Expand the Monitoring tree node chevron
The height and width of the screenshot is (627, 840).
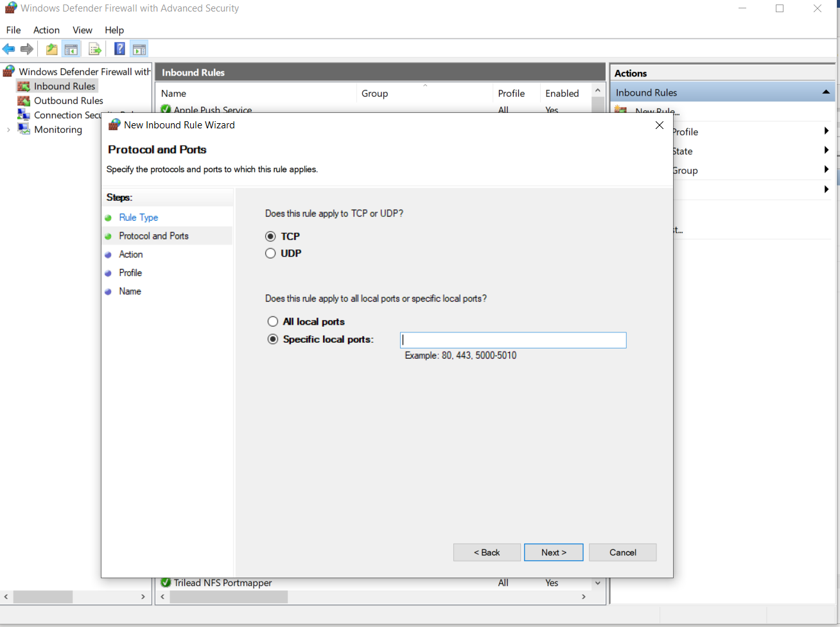[8, 130]
